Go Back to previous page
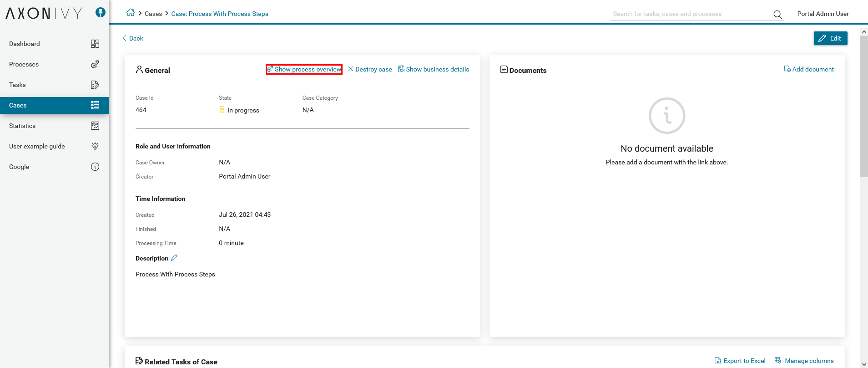The image size is (868, 368). click(133, 38)
